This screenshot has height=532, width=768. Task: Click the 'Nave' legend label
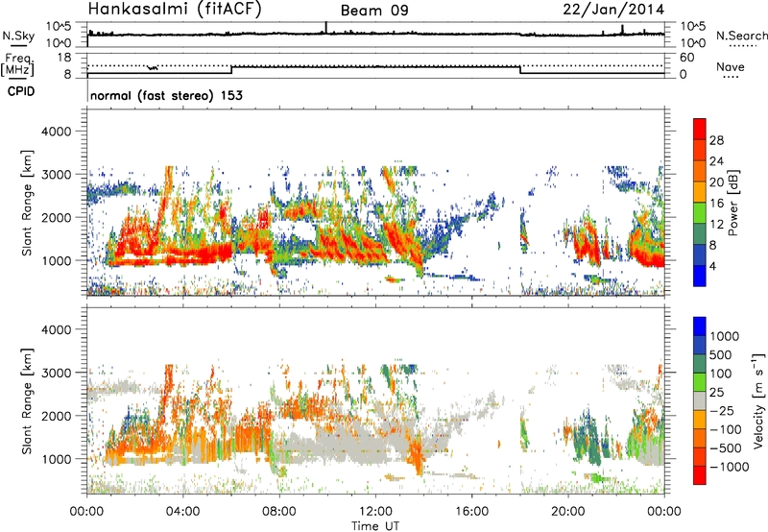click(x=731, y=67)
